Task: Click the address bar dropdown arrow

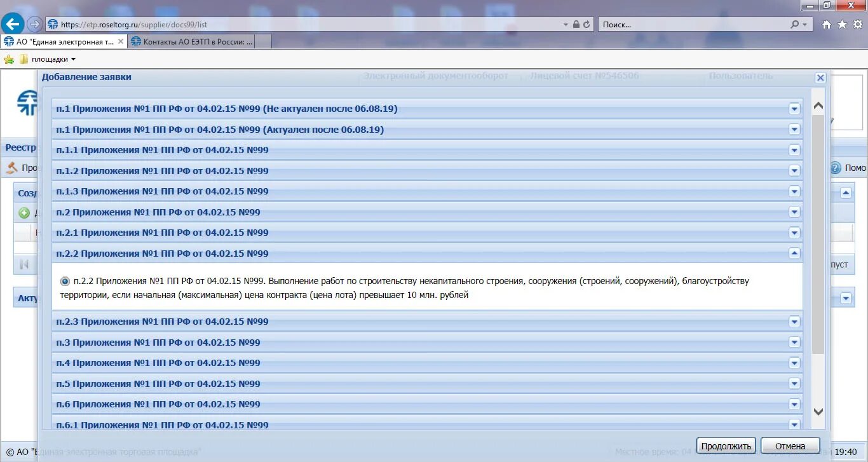Action: point(566,25)
